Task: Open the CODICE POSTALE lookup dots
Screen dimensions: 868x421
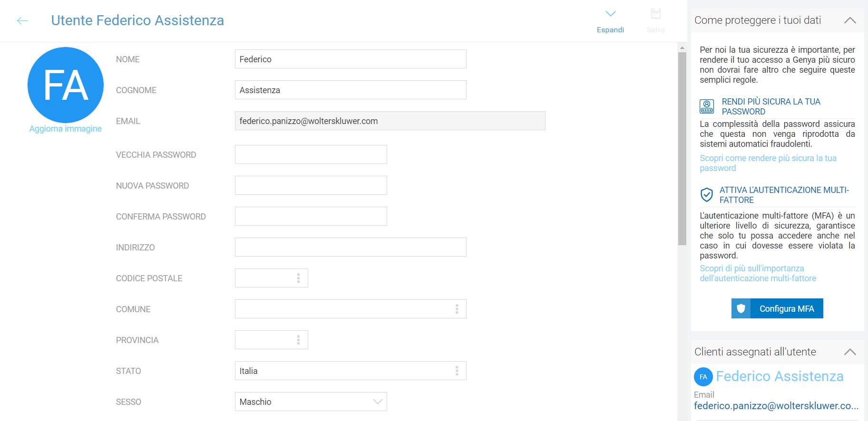Action: click(x=298, y=278)
